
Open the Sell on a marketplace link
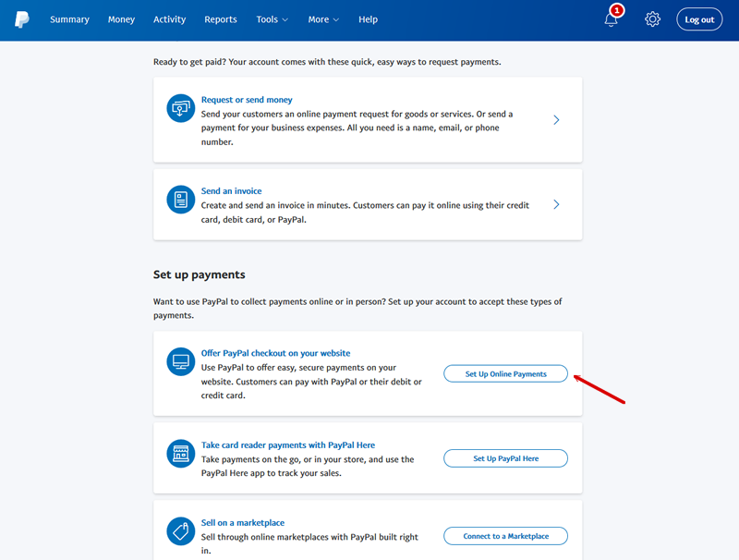pyautogui.click(x=243, y=523)
